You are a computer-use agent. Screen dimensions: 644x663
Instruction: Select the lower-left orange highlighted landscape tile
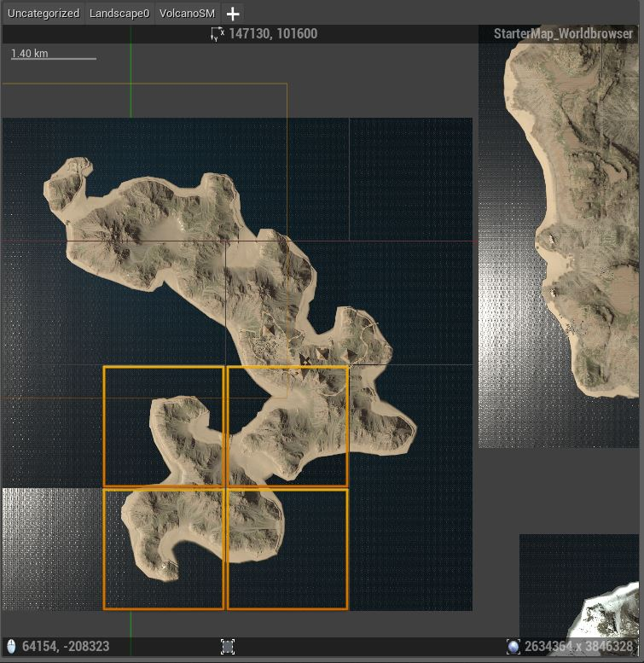(164, 550)
